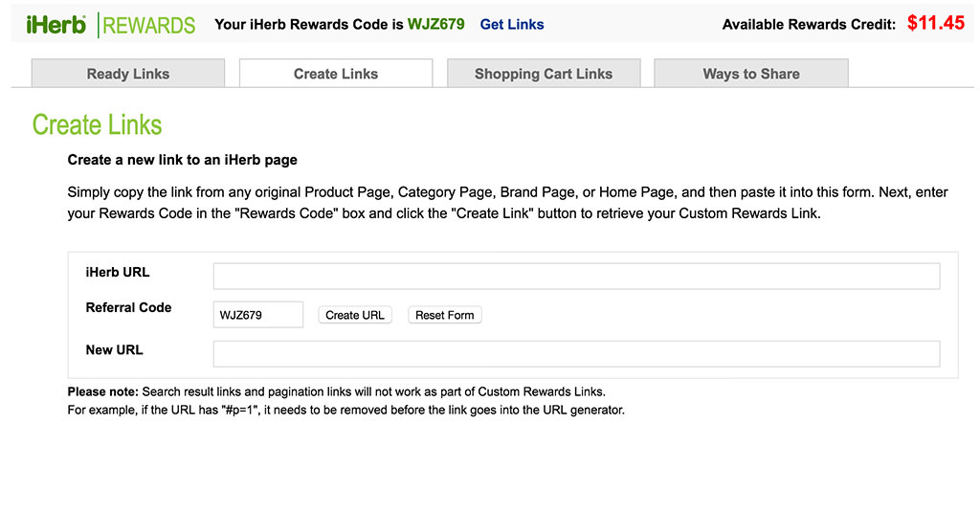Click the green REWARDS logo text
Screen dimensions: 980x513
tap(148, 26)
